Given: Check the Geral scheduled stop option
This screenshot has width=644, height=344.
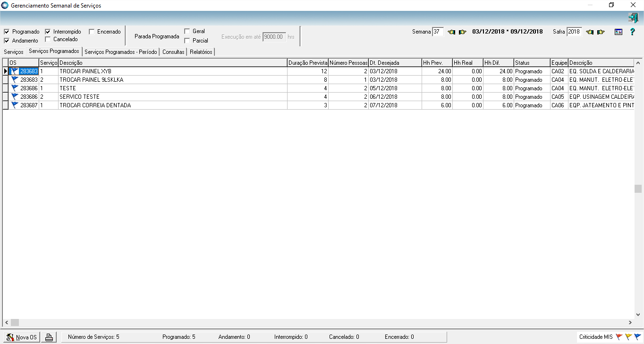Looking at the screenshot, I should point(187,31).
